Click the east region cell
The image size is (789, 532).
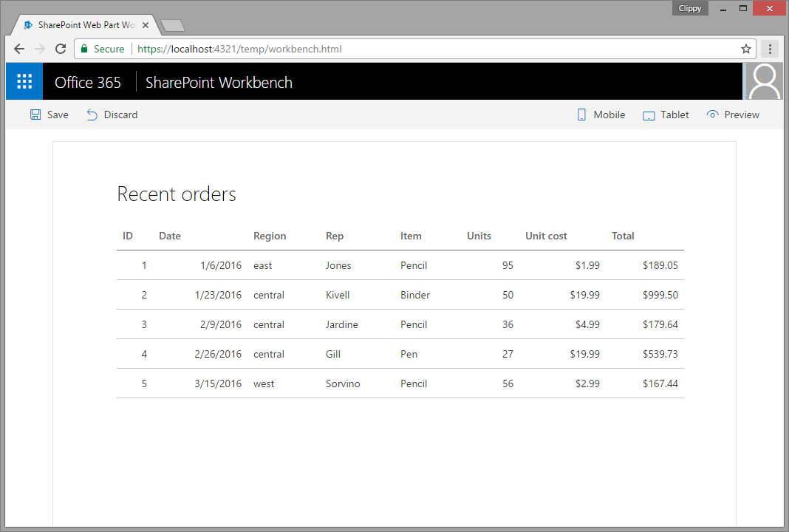[x=263, y=265]
